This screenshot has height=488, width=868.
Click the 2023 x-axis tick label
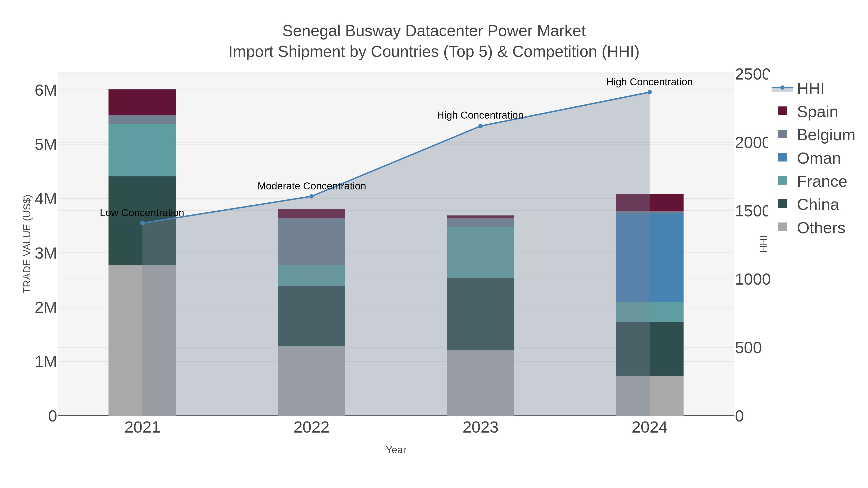coord(481,428)
